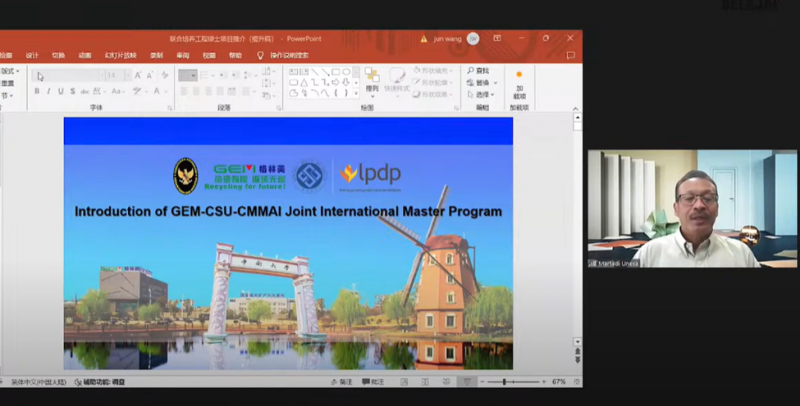800x406 pixels.
Task: Toggle underline text formatting
Action: click(x=60, y=91)
